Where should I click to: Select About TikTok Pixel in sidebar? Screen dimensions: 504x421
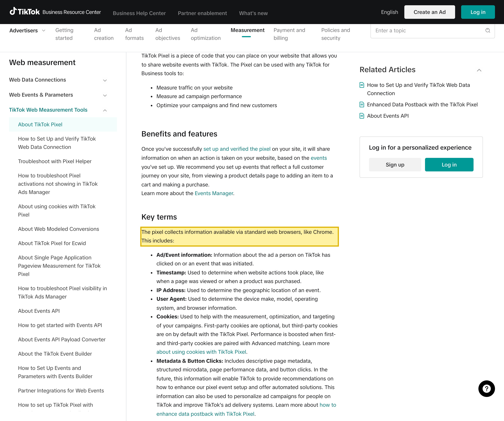63,124
